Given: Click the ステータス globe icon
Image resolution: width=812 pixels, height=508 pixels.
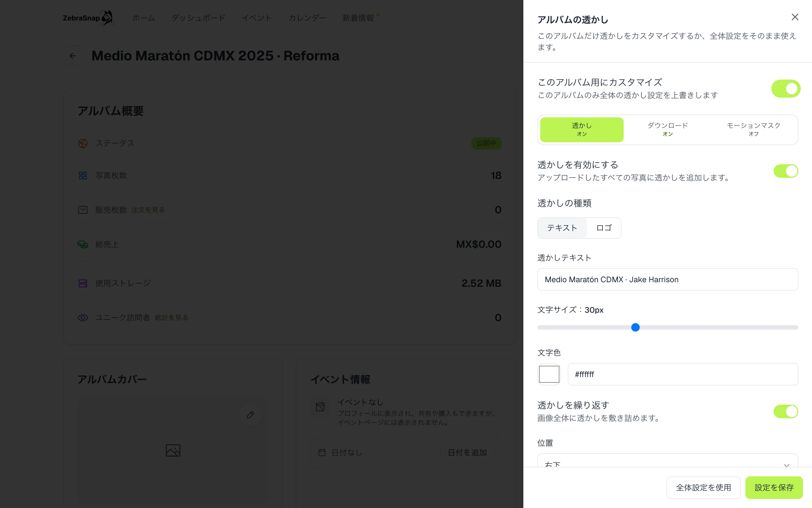Looking at the screenshot, I should click(x=83, y=143).
